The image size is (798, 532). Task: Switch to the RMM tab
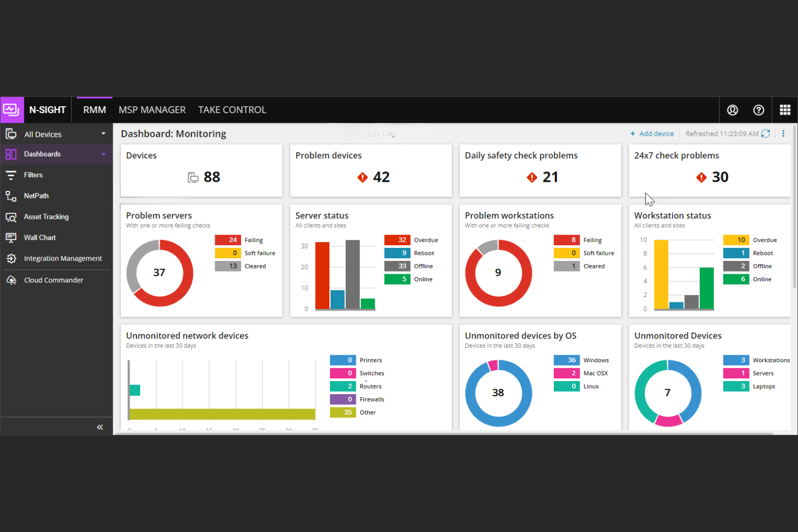(x=94, y=110)
